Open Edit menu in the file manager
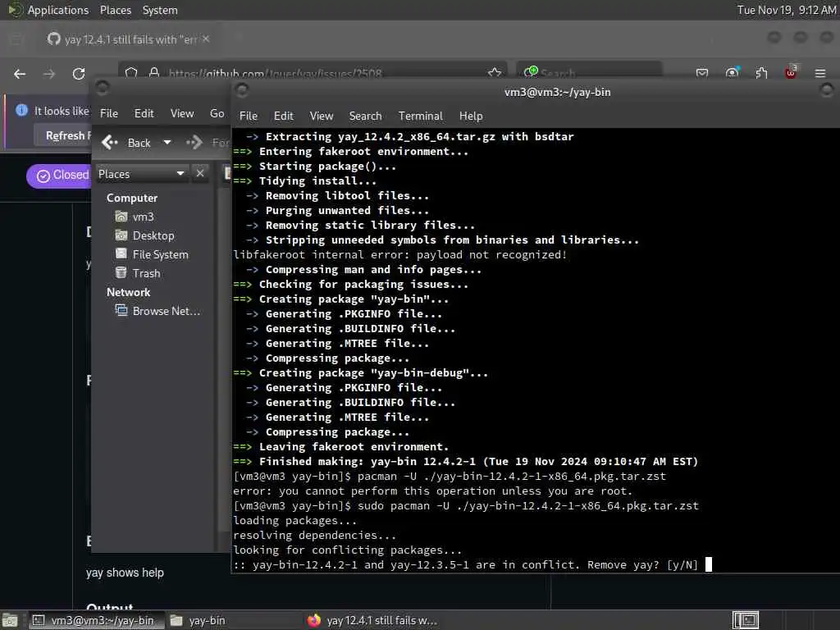The height and width of the screenshot is (630, 840). click(x=144, y=113)
